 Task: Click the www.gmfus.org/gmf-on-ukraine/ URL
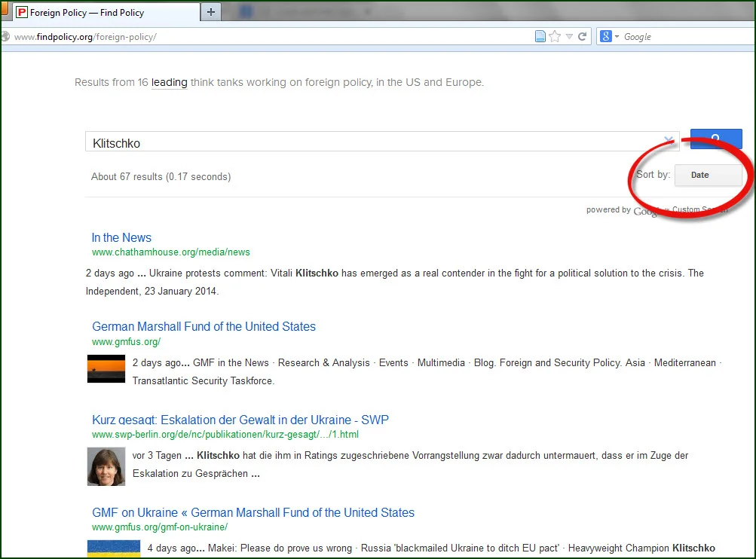tap(160, 527)
